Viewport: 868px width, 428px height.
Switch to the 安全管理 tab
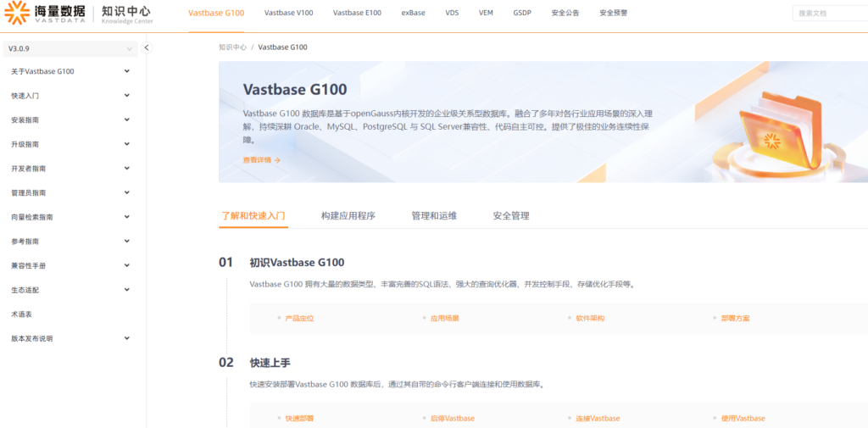(511, 216)
